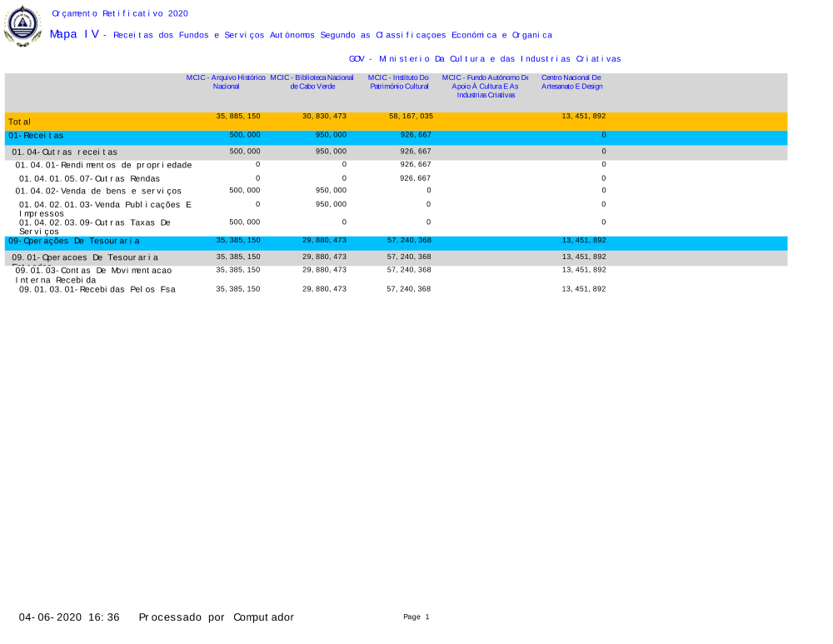Select the 'Biblioteca Nacional de Cabo Verde' column header
Viewport: 833px width, 644px height.
click(x=312, y=82)
